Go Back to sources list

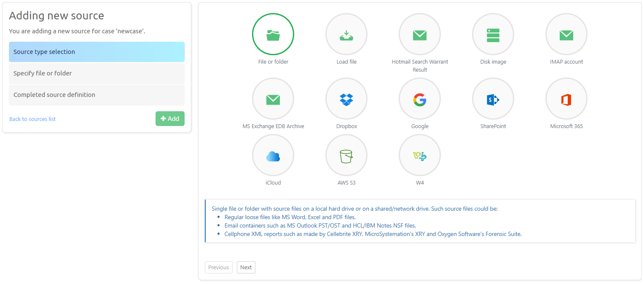tap(32, 119)
